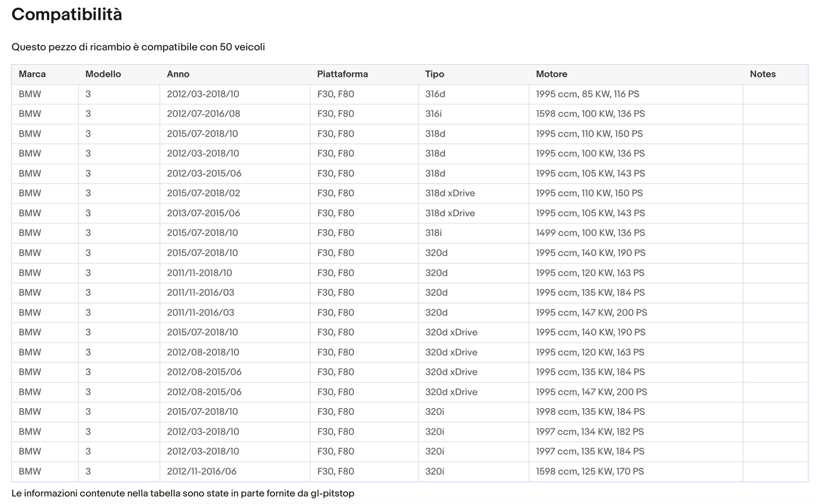The width and height of the screenshot is (816, 504).
Task: Click the 2012/07-2016/08 year cell
Action: [235, 114]
